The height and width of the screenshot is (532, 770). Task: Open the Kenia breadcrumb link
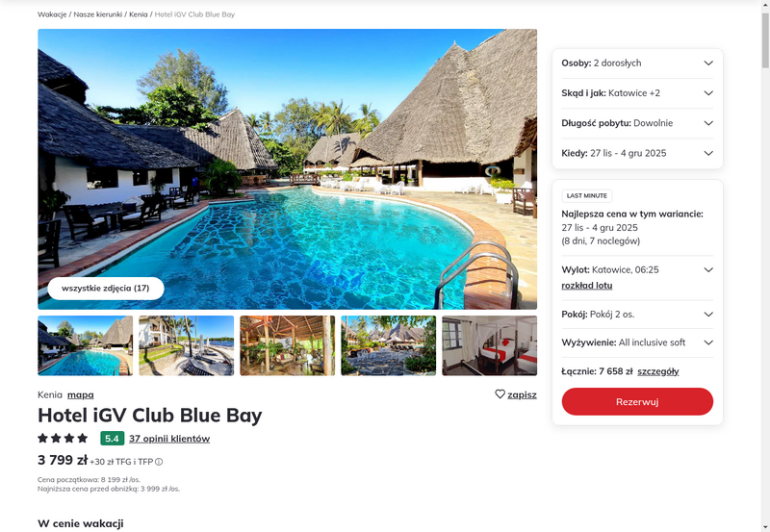[139, 14]
